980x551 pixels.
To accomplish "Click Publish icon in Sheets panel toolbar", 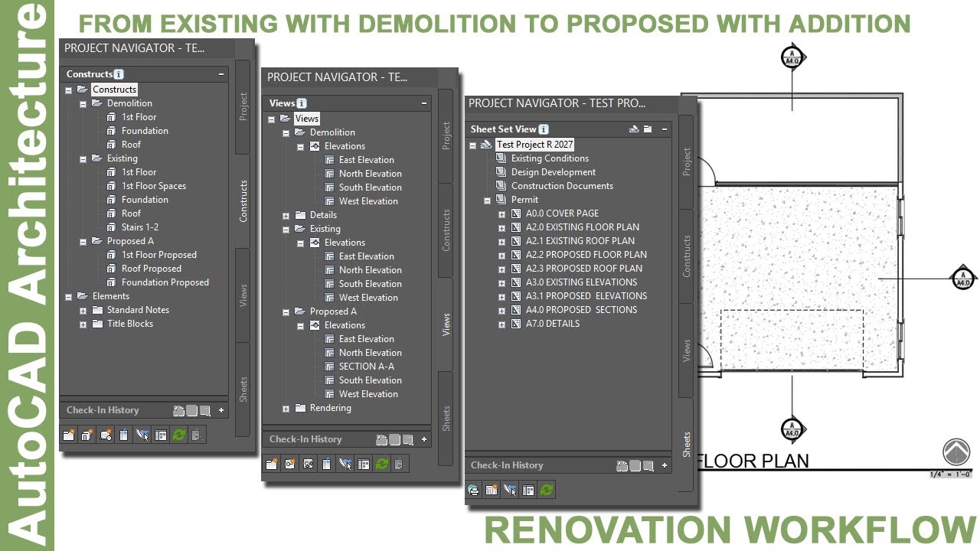I will [473, 490].
